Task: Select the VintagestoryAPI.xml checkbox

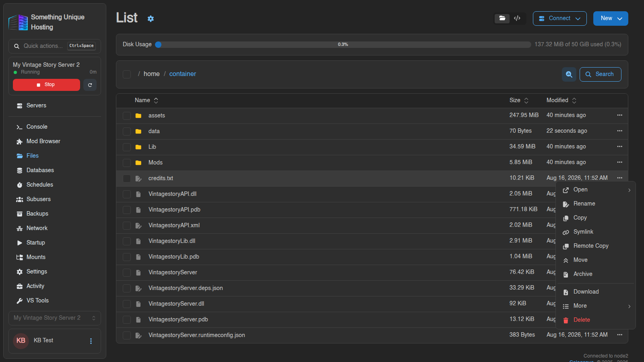Action: pos(127,226)
